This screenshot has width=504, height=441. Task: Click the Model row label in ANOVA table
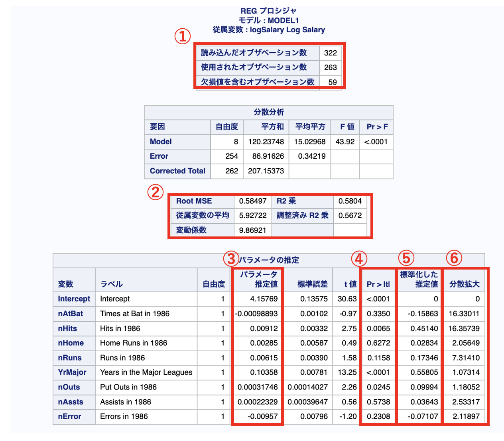[160, 142]
